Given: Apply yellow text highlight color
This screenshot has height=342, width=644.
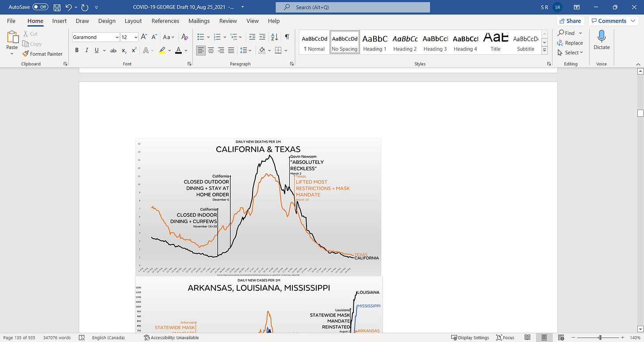Looking at the screenshot, I should (x=162, y=50).
